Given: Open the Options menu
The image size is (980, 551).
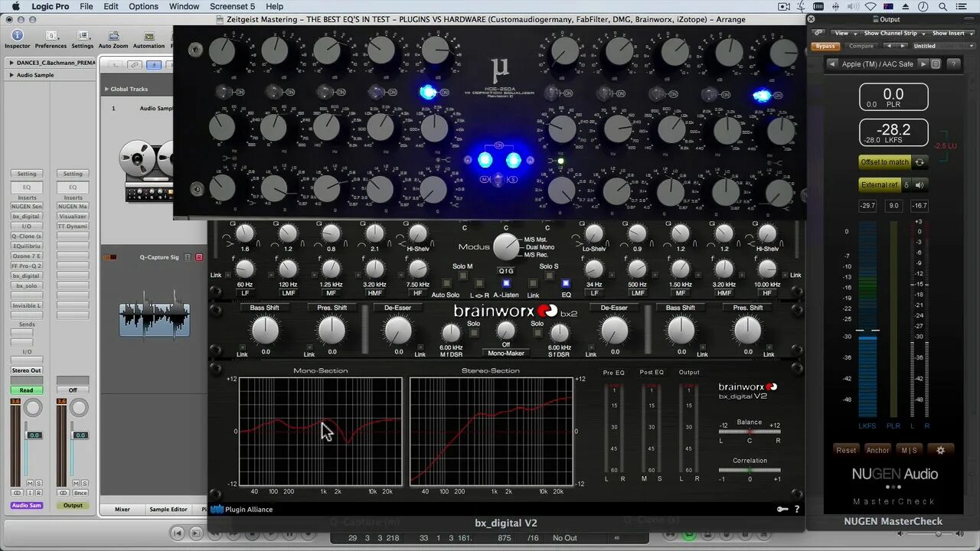Looking at the screenshot, I should pos(143,6).
